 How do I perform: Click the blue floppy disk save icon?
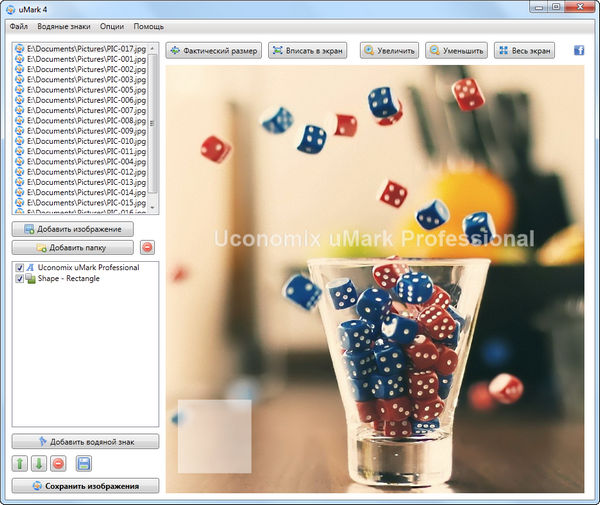pyautogui.click(x=84, y=464)
